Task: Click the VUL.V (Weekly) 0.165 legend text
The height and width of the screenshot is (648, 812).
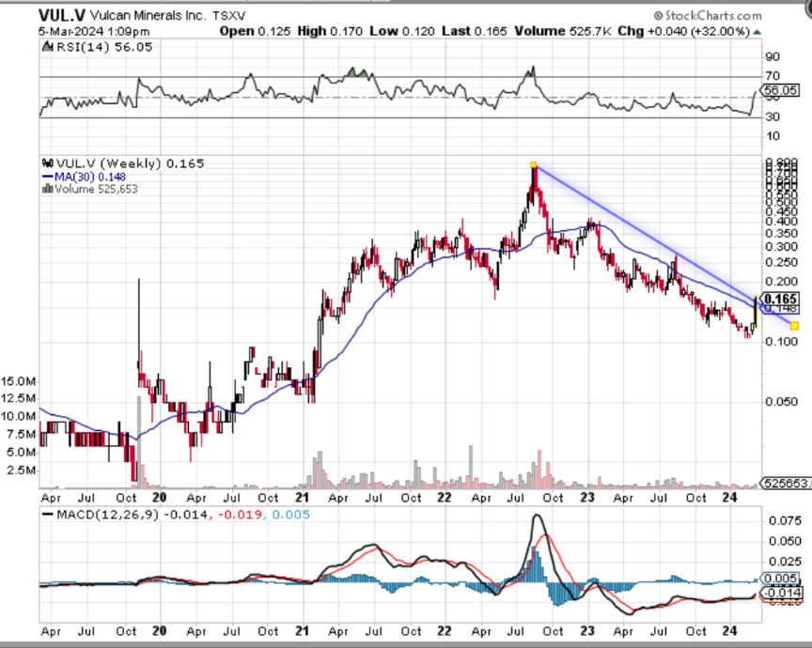Action: [x=130, y=163]
